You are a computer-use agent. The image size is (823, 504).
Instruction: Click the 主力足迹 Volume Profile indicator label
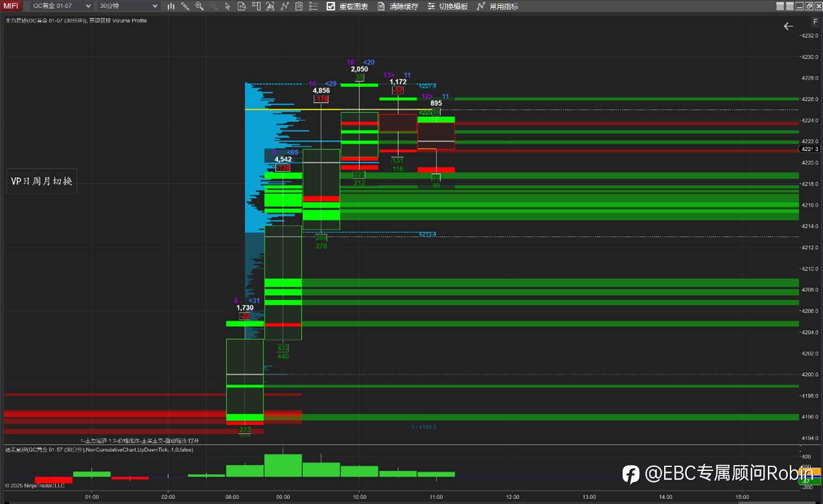(x=76, y=21)
